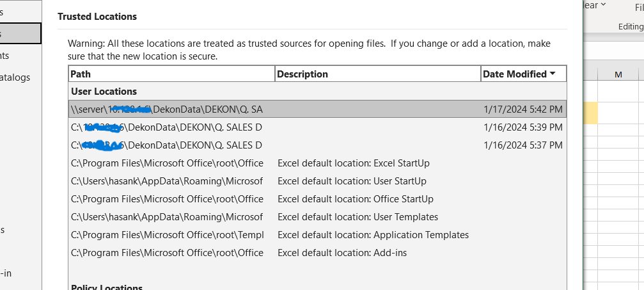Switch to the highlighted Trusted Locations sidebar tab
Screen dimensions: 644x290
[x=19, y=34]
